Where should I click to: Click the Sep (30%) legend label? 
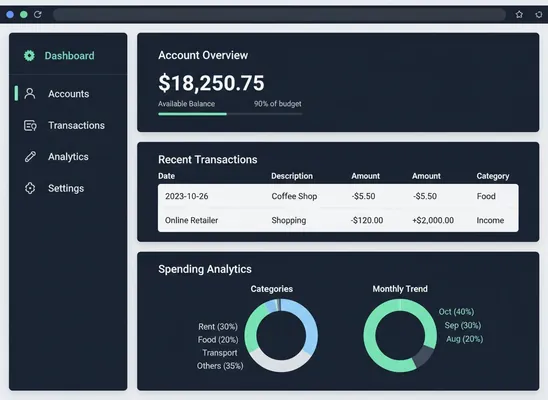pos(463,325)
